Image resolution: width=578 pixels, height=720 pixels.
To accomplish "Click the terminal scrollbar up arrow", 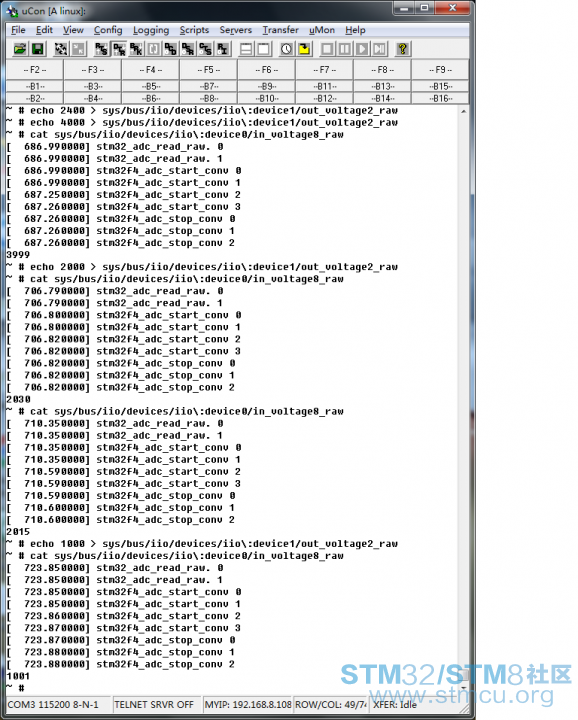I will [463, 111].
